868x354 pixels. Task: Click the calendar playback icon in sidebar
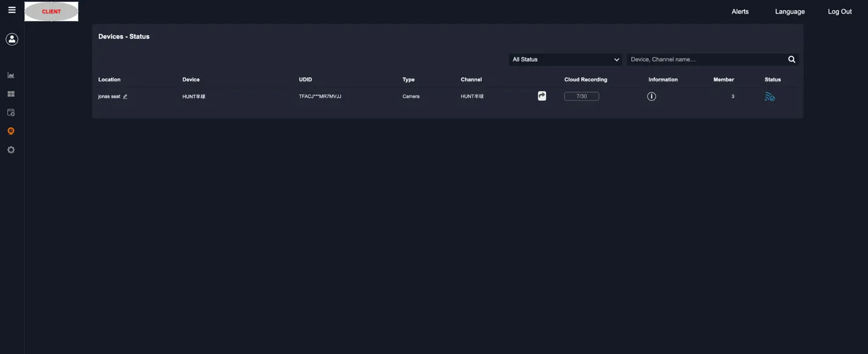(11, 112)
